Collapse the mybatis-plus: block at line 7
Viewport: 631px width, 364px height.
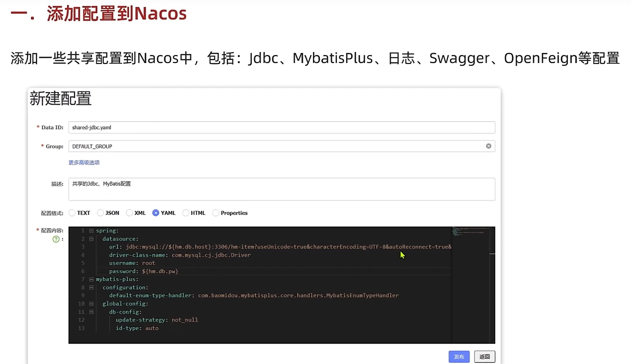91,279
